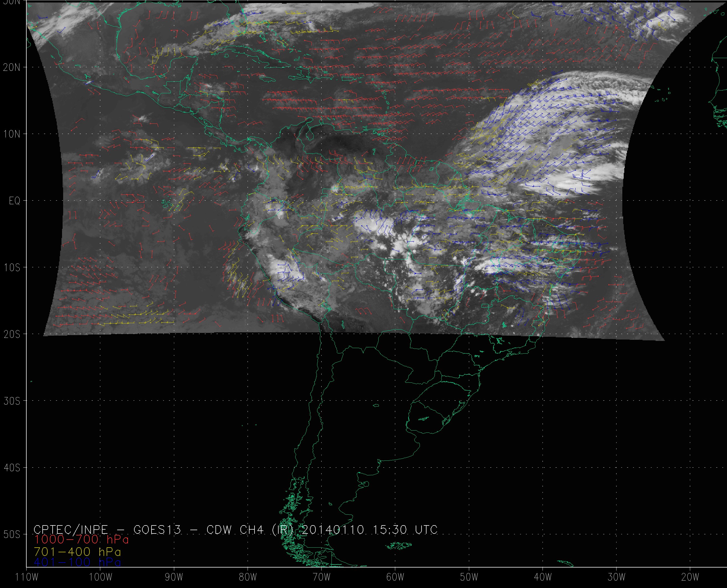Click the 20S latitude axis label
The image size is (727, 588).
(12, 334)
